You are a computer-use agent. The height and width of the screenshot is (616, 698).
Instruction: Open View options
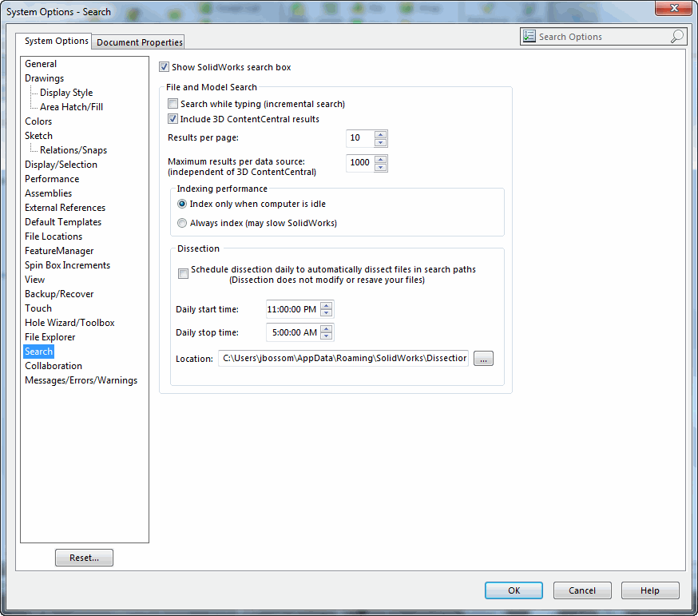click(x=34, y=280)
